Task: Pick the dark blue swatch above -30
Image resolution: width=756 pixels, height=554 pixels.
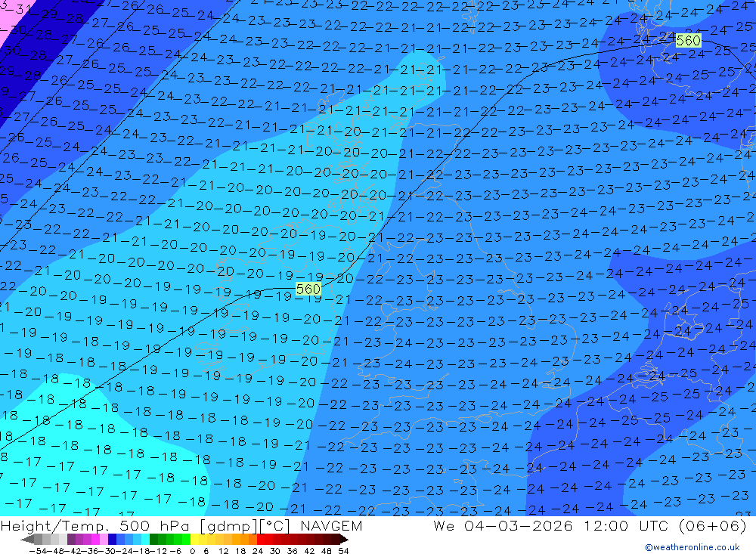Action: 113,540
